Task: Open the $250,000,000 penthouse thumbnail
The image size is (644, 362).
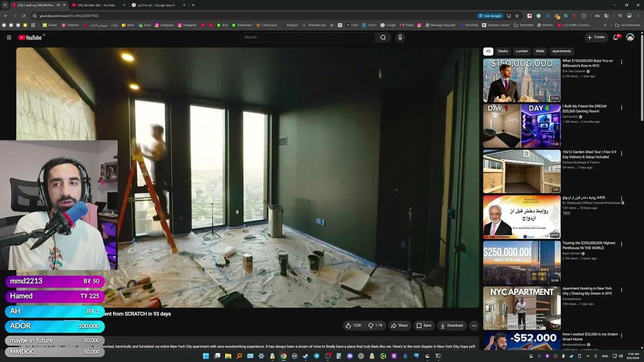Action: [522, 262]
